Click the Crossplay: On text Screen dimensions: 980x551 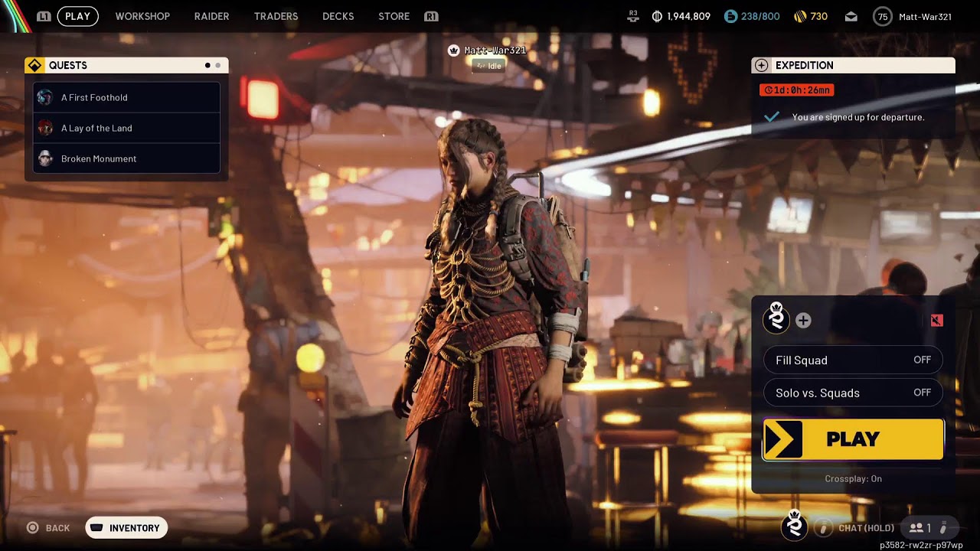pyautogui.click(x=853, y=479)
